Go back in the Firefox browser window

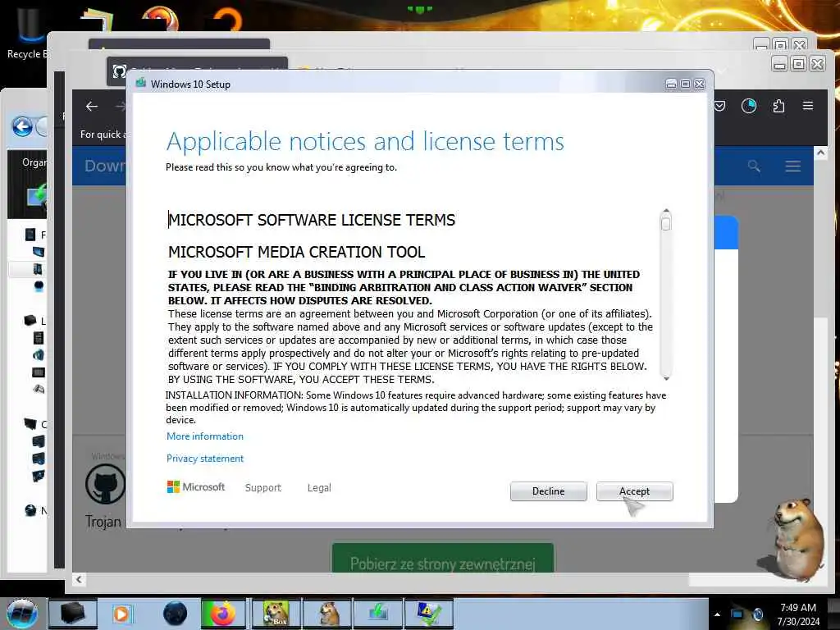[92, 106]
